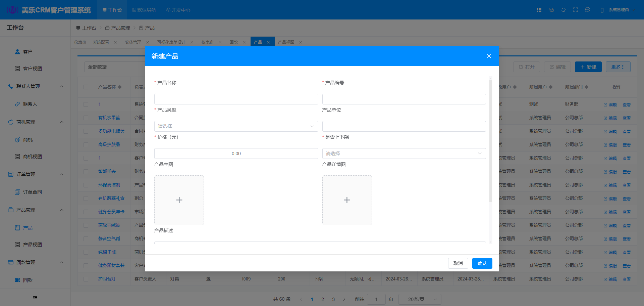Open the message chat icon in header
Image resolution: width=644 pixels, height=306 pixels.
click(x=588, y=10)
